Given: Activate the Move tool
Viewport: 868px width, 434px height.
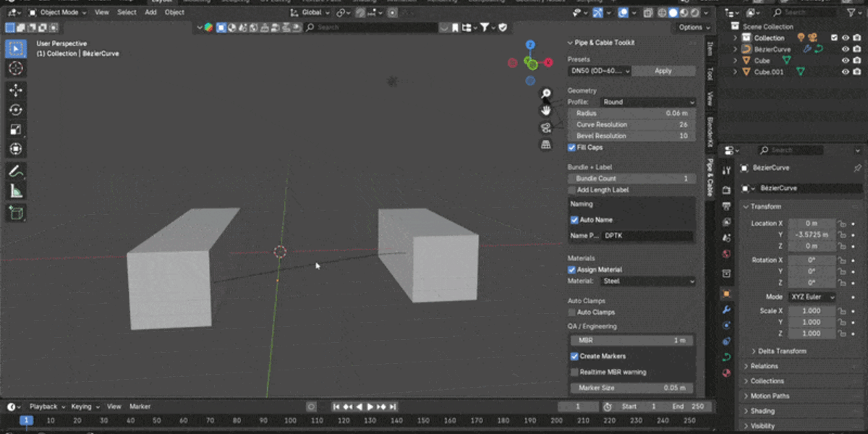Looking at the screenshot, I should click(x=16, y=90).
